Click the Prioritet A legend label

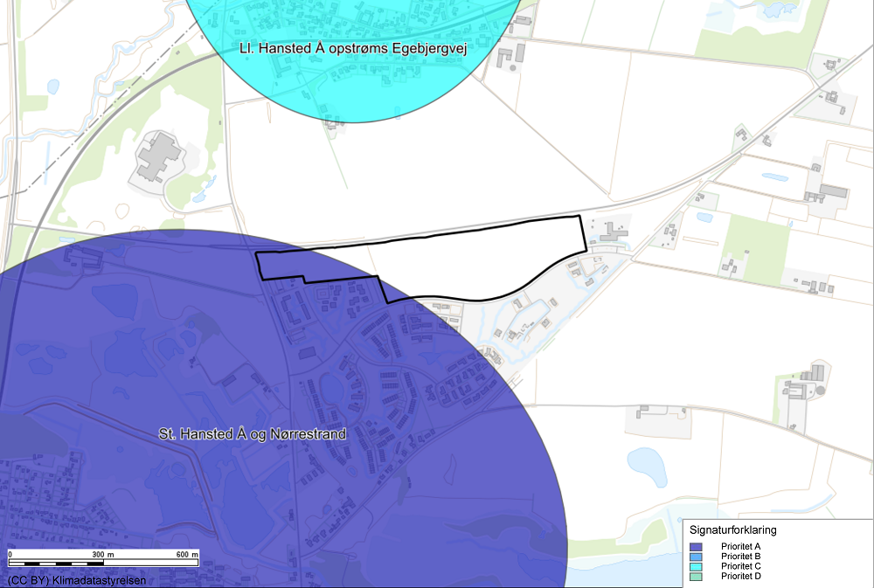coord(741,546)
